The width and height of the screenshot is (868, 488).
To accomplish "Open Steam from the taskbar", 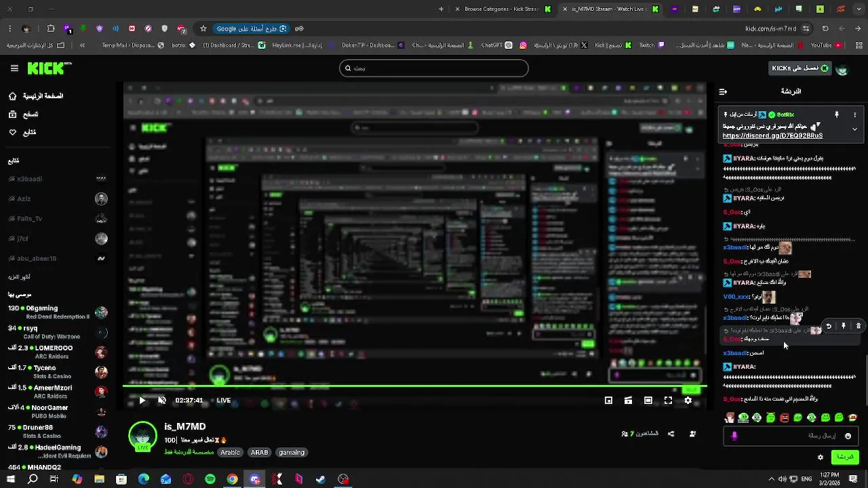I will click(321, 479).
